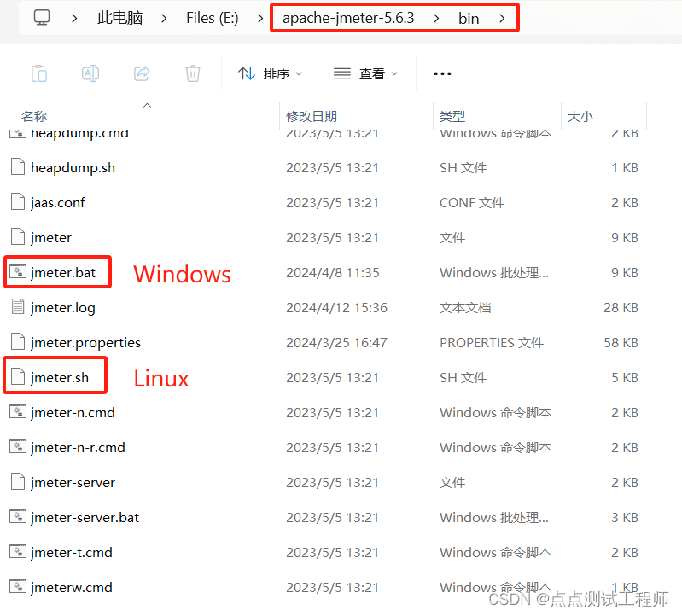Viewport: 682px width, 616px height.
Task: Expand chevron after apache-jmeter-5.6.3 breadcrumb
Action: click(436, 19)
